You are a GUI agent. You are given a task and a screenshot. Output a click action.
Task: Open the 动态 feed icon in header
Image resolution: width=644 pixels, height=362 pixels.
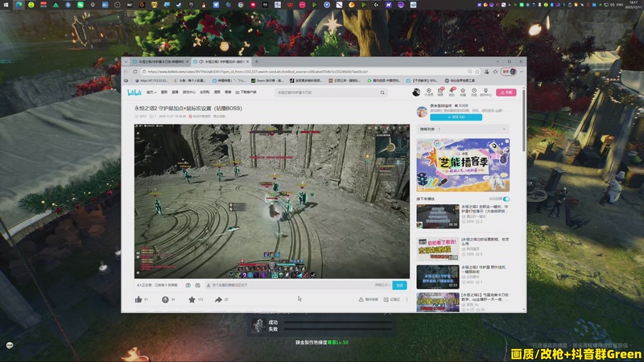452,92
